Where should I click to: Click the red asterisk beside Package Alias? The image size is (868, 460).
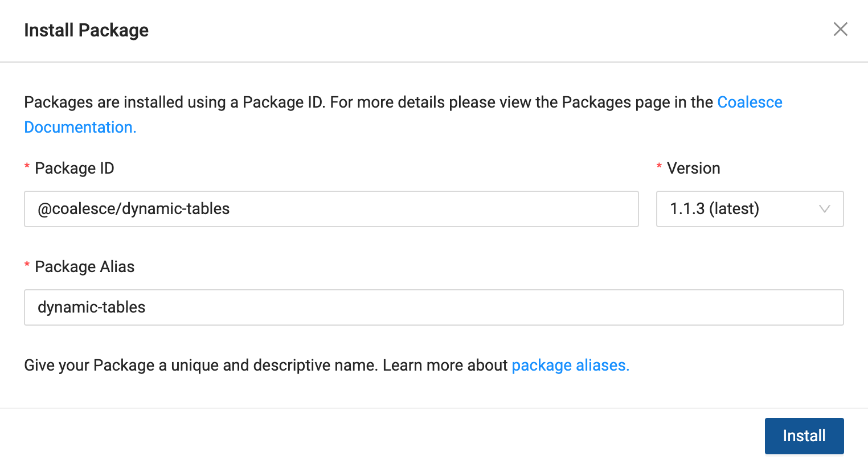pos(27,266)
